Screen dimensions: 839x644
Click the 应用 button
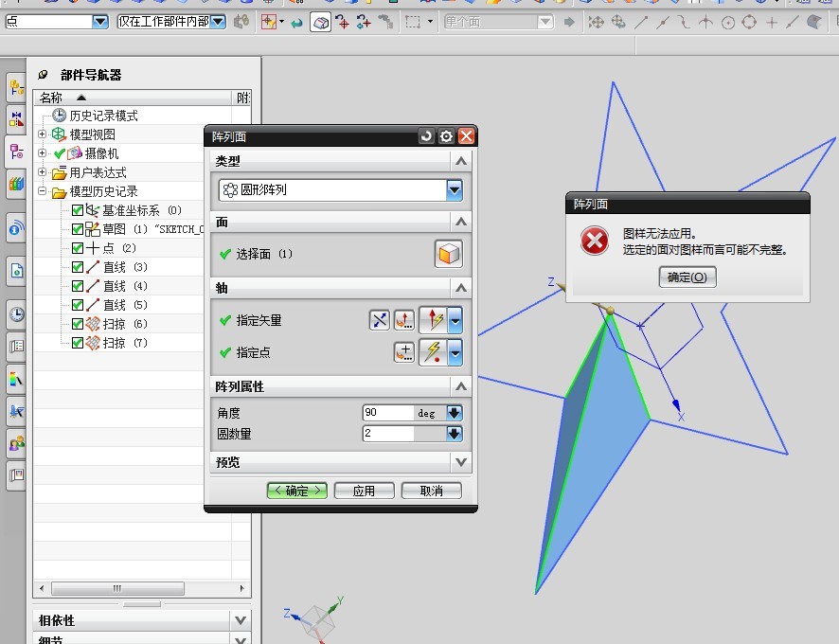(x=364, y=491)
